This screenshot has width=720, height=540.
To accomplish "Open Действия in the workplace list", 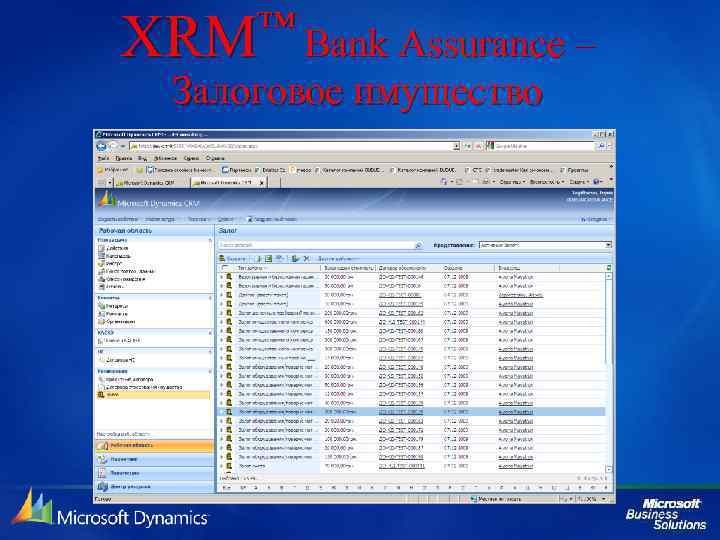I will click(113, 248).
